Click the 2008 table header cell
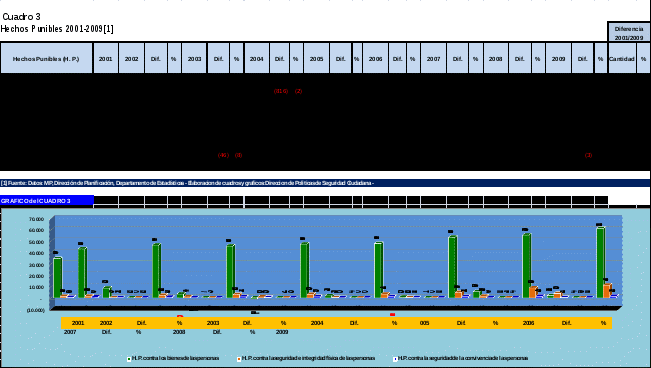The height and width of the screenshot is (368, 651). pyautogui.click(x=496, y=59)
